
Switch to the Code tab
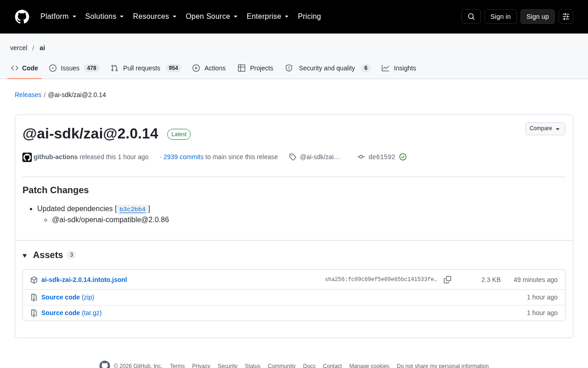tap(25, 68)
